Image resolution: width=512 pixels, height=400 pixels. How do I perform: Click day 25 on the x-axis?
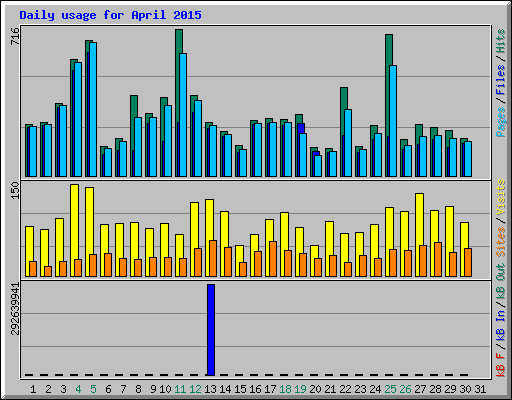coord(390,389)
